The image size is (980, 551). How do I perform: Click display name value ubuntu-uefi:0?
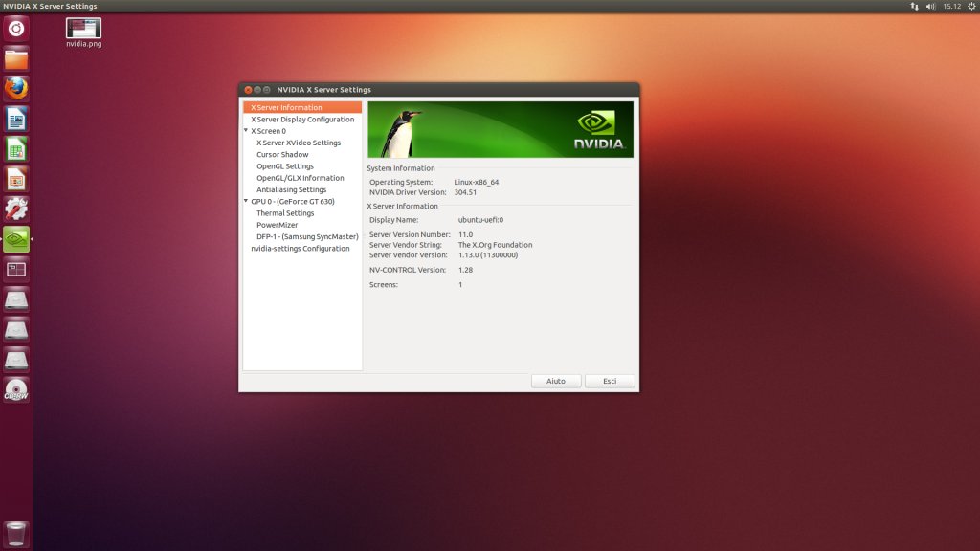coord(480,220)
